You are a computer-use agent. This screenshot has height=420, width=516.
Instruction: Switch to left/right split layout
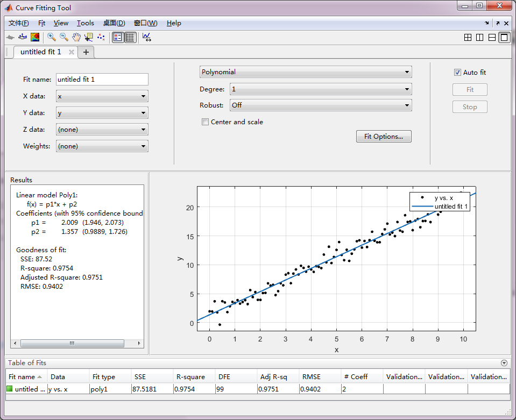click(x=480, y=38)
